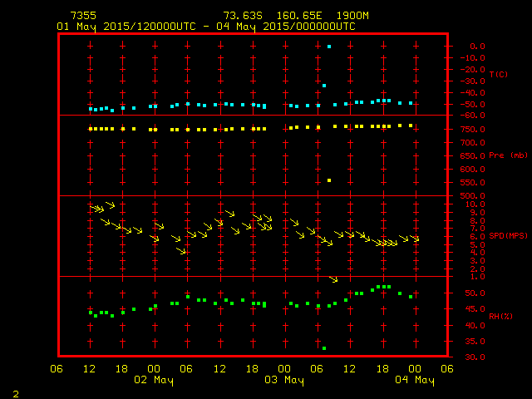Click the 04 May date label on the time axis

pyautogui.click(x=414, y=380)
